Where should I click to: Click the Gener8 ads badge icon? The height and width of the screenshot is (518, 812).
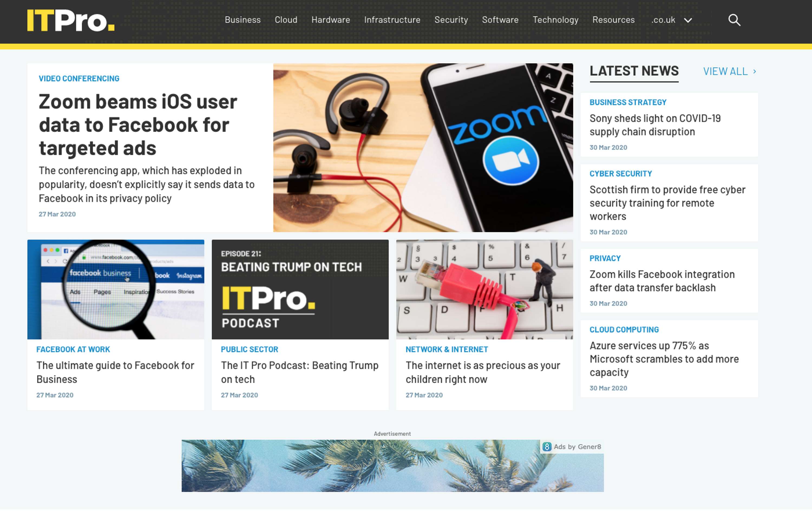pos(547,447)
